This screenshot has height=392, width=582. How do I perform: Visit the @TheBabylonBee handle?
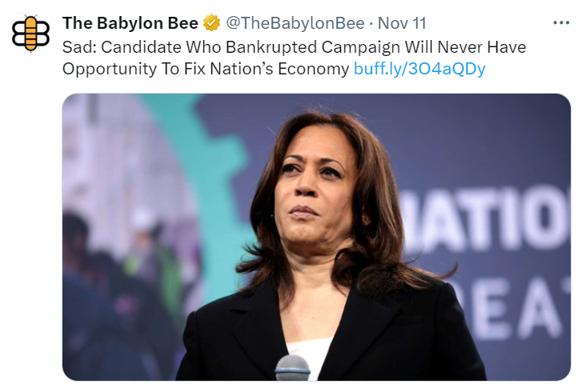pyautogui.click(x=295, y=23)
